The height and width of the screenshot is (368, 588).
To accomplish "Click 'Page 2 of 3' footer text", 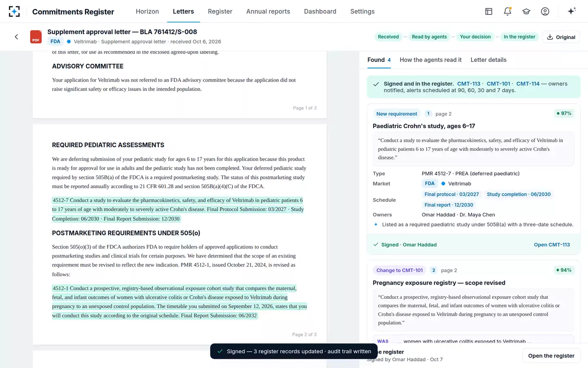I will [x=304, y=334].
